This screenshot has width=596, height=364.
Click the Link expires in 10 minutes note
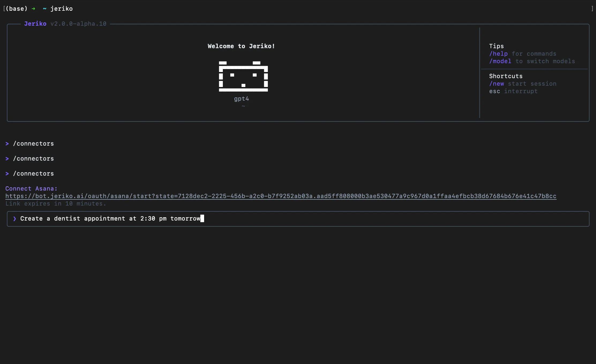[56, 204]
